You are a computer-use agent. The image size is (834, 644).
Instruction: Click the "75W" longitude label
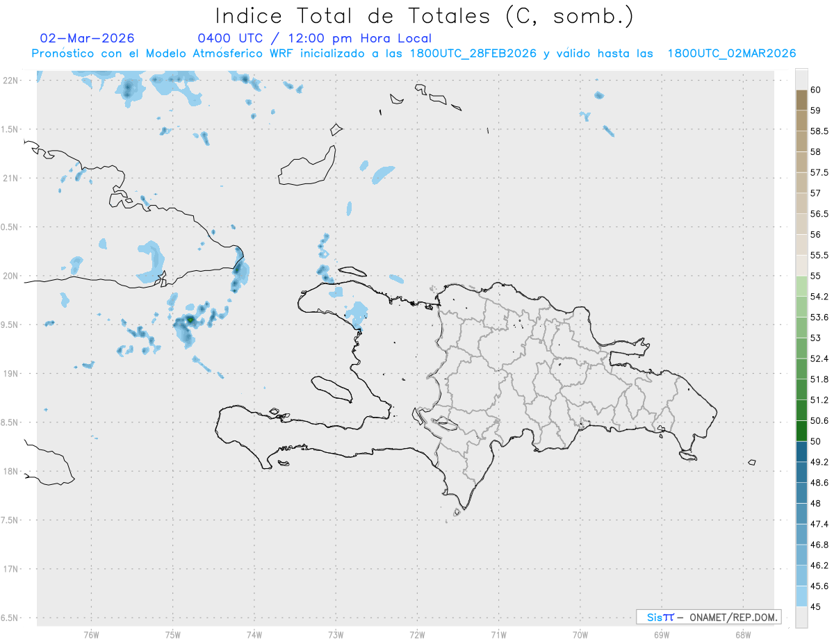172,635
